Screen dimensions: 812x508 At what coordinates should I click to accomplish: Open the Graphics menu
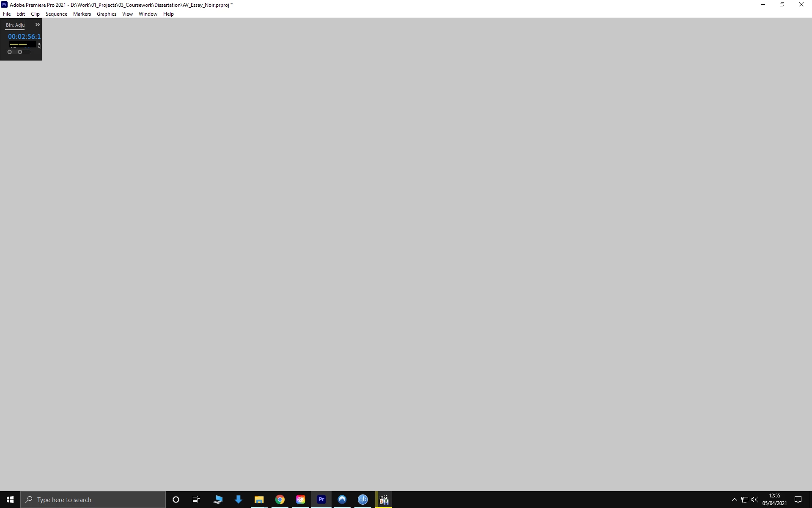[x=106, y=14]
